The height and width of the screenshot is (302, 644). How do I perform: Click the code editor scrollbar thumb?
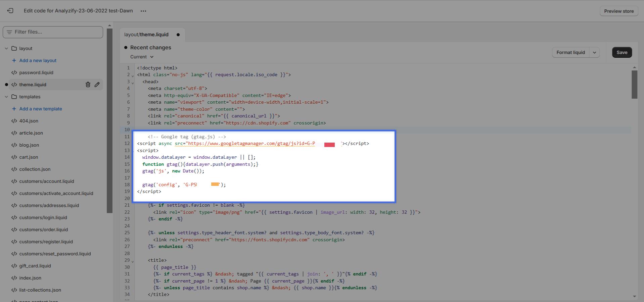pos(634,84)
